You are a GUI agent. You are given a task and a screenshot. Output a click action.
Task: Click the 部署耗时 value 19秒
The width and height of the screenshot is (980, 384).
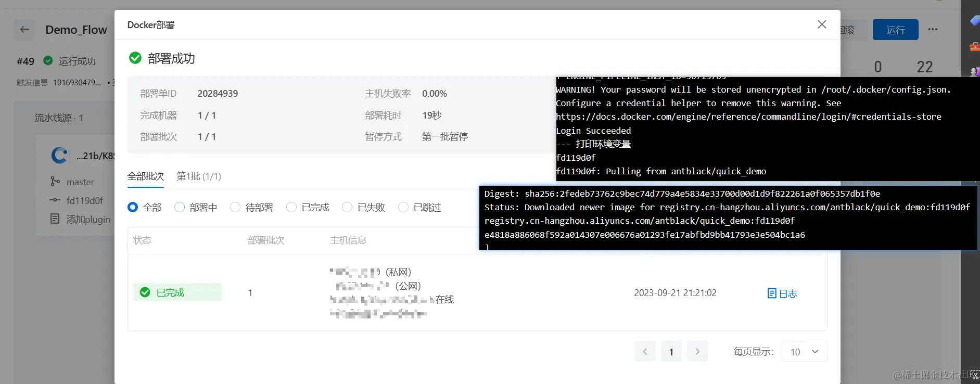point(432,116)
